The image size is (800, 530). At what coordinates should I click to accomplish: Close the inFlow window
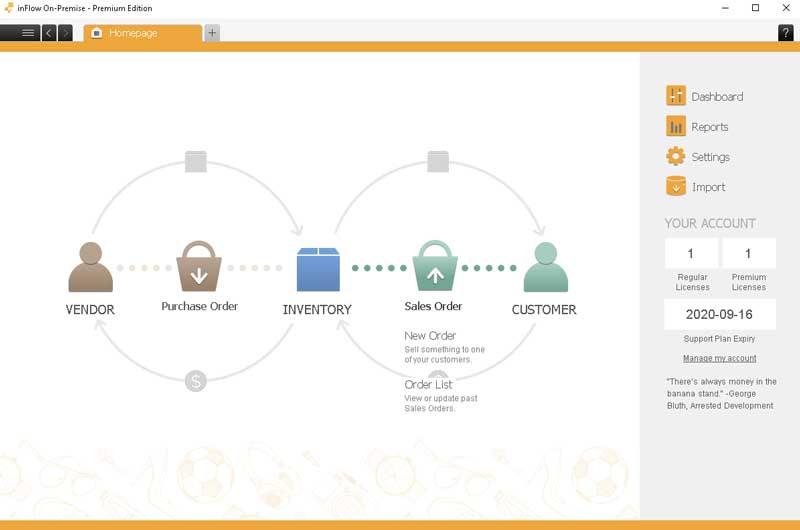[x=786, y=8]
